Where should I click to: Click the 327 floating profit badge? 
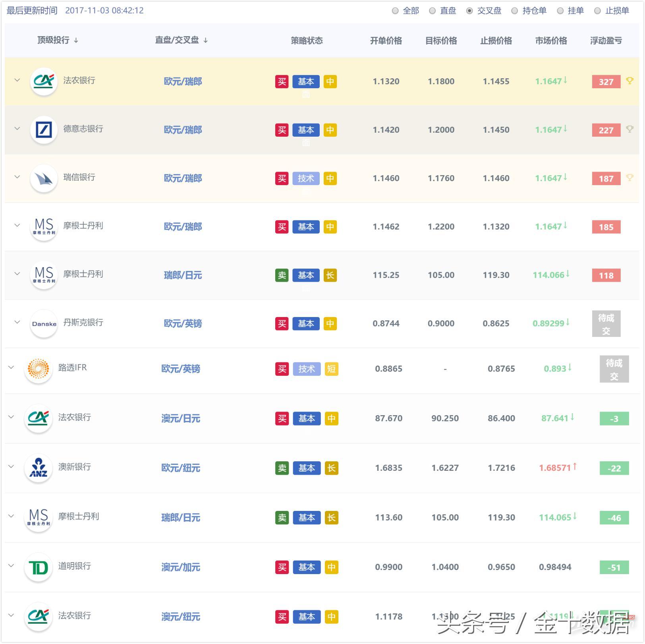606,81
